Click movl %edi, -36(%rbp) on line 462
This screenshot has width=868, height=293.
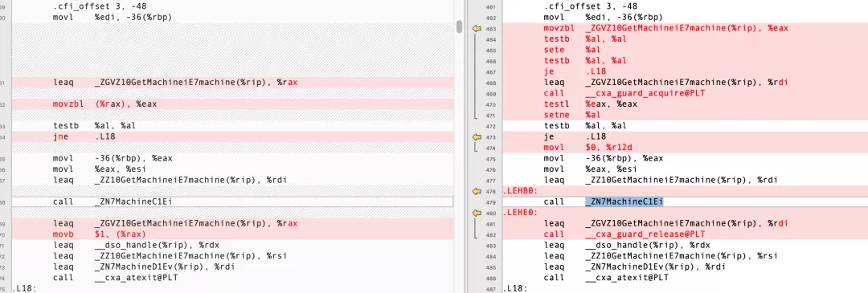point(603,18)
